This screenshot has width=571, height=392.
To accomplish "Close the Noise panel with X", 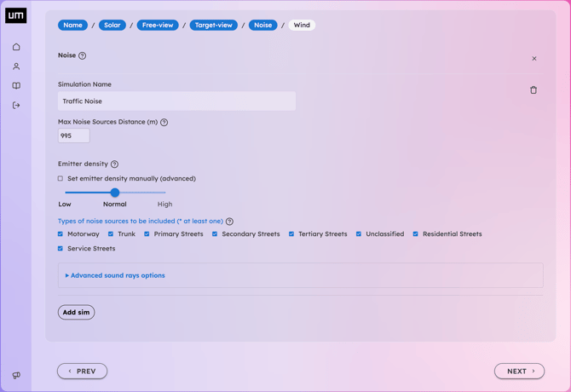I will (534, 59).
